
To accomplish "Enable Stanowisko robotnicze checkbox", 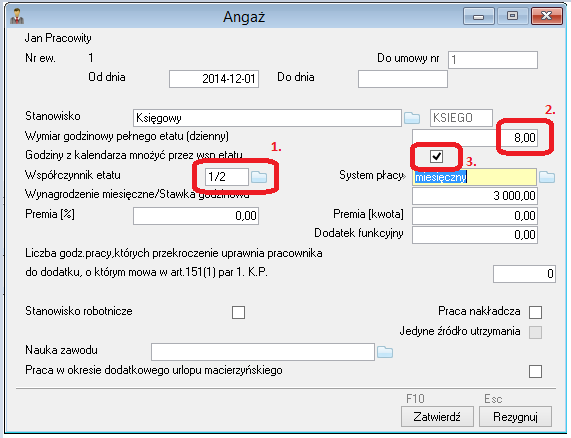I will [x=239, y=312].
